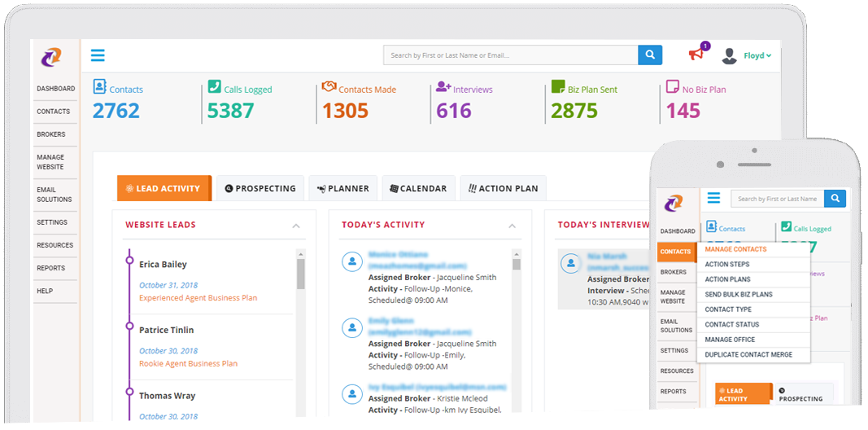Select Duplicate Contact Merge in phone submenu
Image resolution: width=868 pixels, height=430 pixels.
click(x=753, y=354)
